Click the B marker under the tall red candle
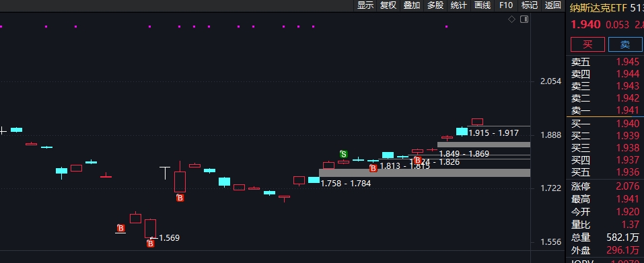Screen dimensions: 644x263 click(180, 198)
